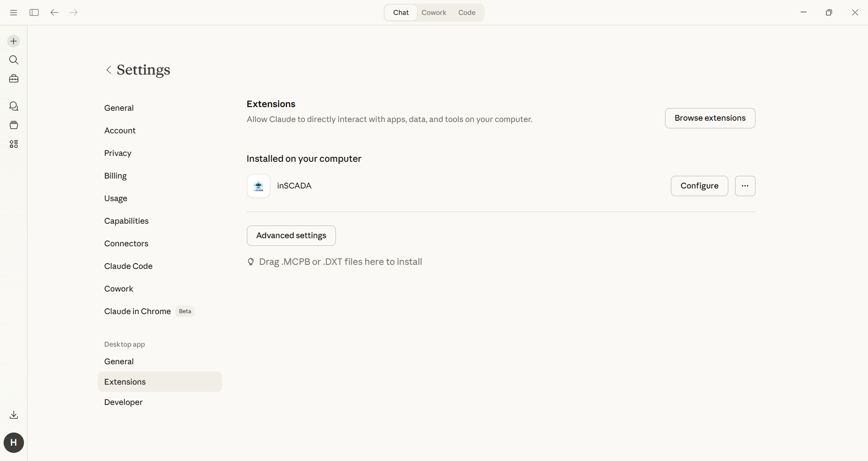
Task: Click the back navigation arrow
Action: point(54,13)
